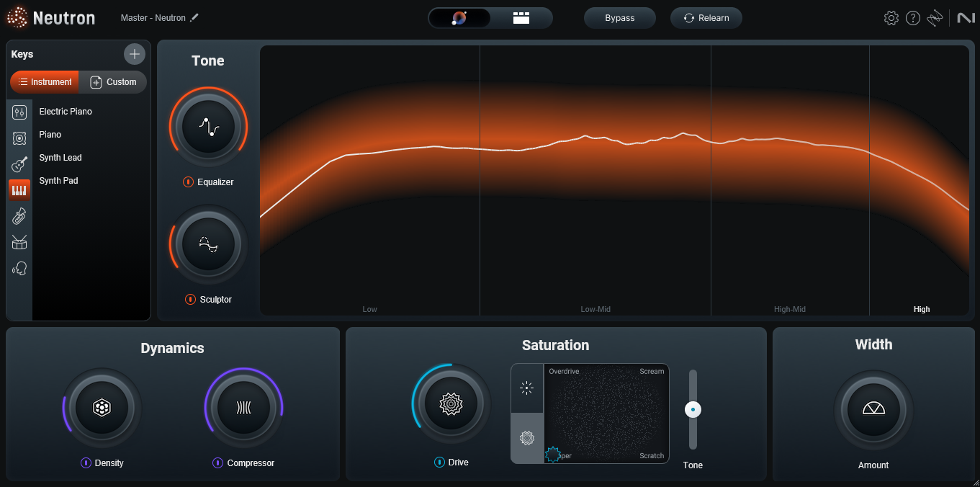Click the Compressor knob
Image resolution: width=980 pixels, height=487 pixels.
tap(243, 408)
